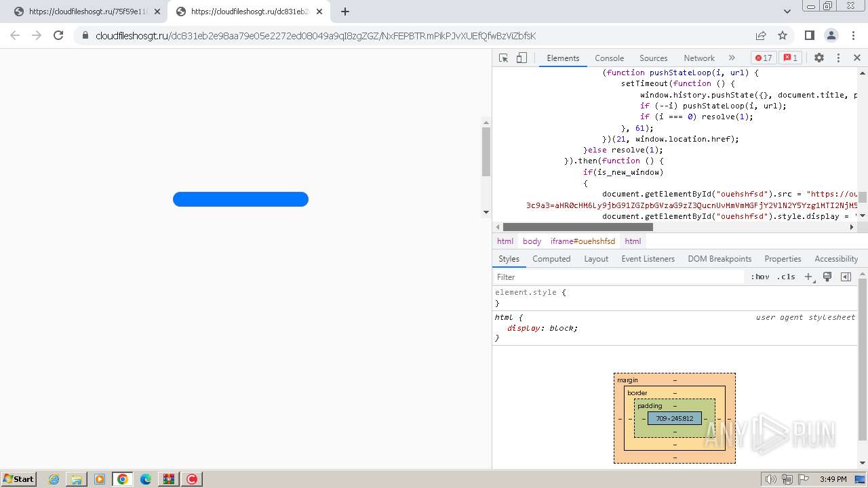Image resolution: width=868 pixels, height=488 pixels.
Task: Click the display: block property
Action: pyautogui.click(x=542, y=328)
